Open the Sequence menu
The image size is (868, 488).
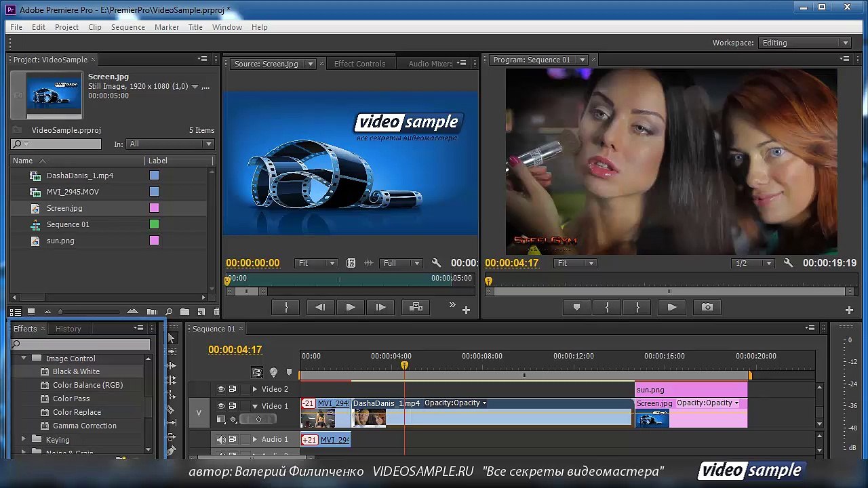[x=128, y=27]
